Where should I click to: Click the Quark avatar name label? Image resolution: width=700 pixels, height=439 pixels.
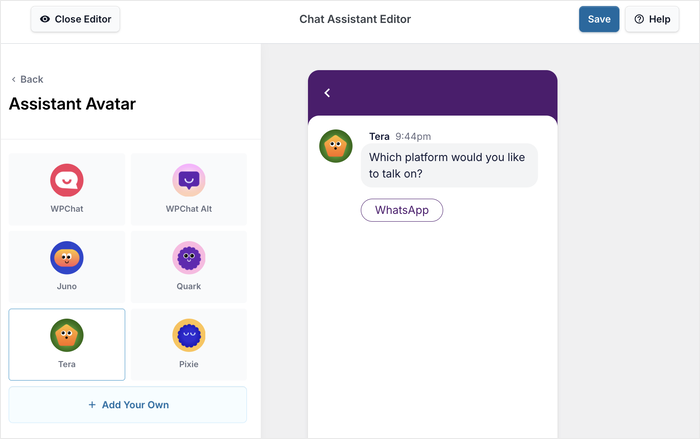click(x=189, y=286)
